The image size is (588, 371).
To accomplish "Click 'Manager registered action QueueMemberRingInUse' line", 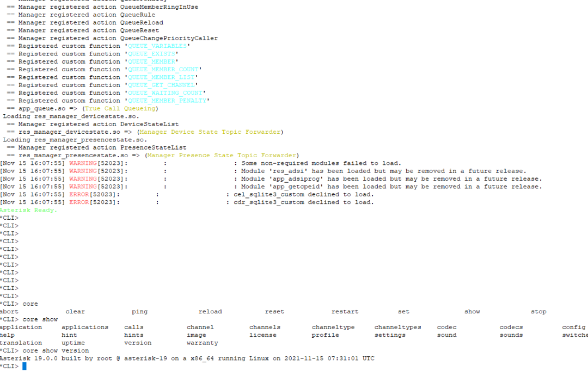I will point(102,7).
